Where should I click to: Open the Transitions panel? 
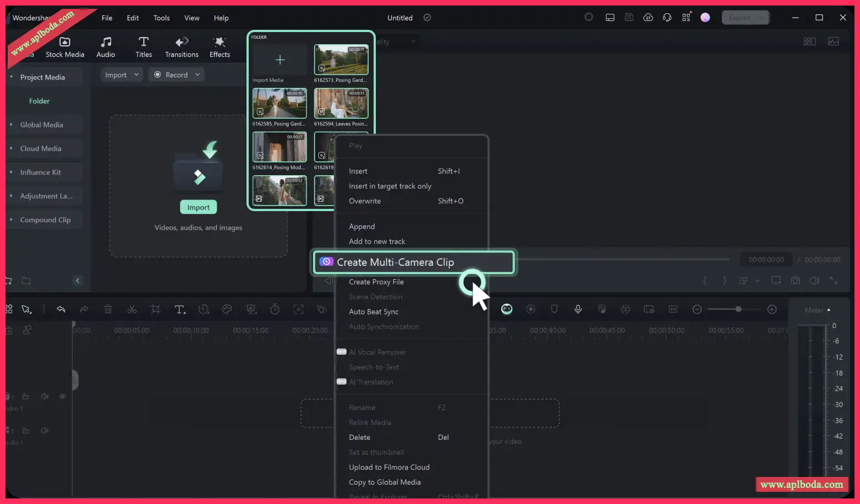181,47
